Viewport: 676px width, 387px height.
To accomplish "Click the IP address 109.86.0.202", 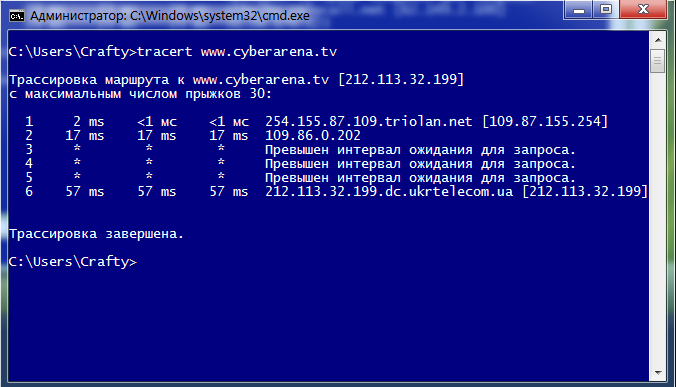I will 313,136.
